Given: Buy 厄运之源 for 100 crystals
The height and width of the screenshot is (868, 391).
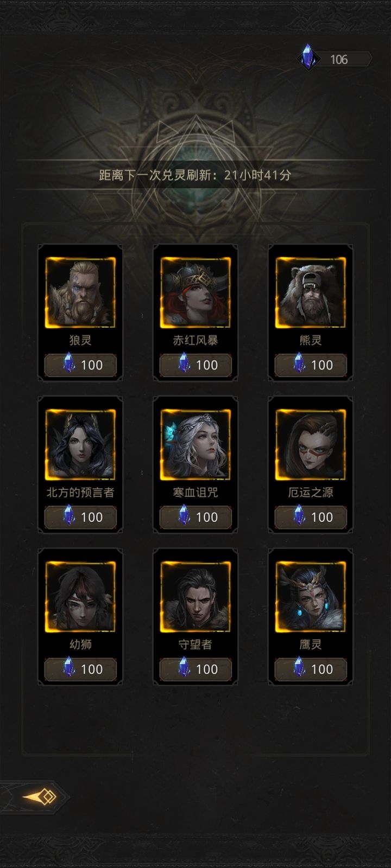Looking at the screenshot, I should pyautogui.click(x=311, y=517).
